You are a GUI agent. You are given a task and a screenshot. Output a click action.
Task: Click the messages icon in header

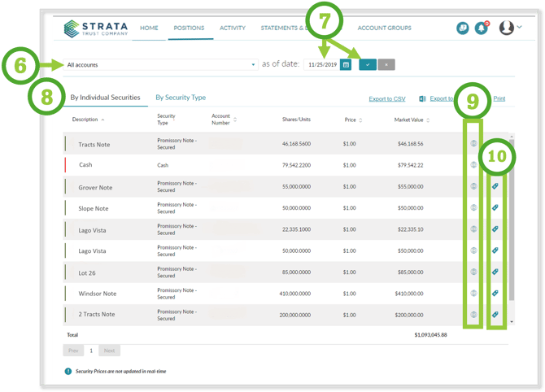462,28
